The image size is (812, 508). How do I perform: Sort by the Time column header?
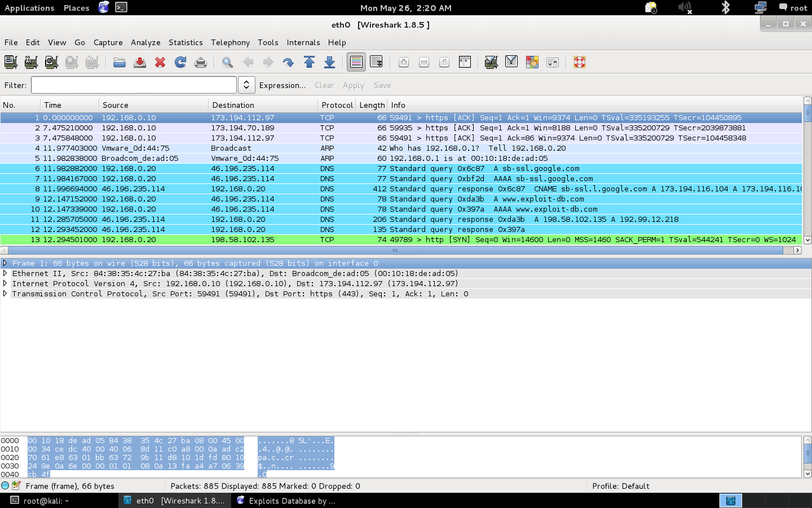click(70, 105)
